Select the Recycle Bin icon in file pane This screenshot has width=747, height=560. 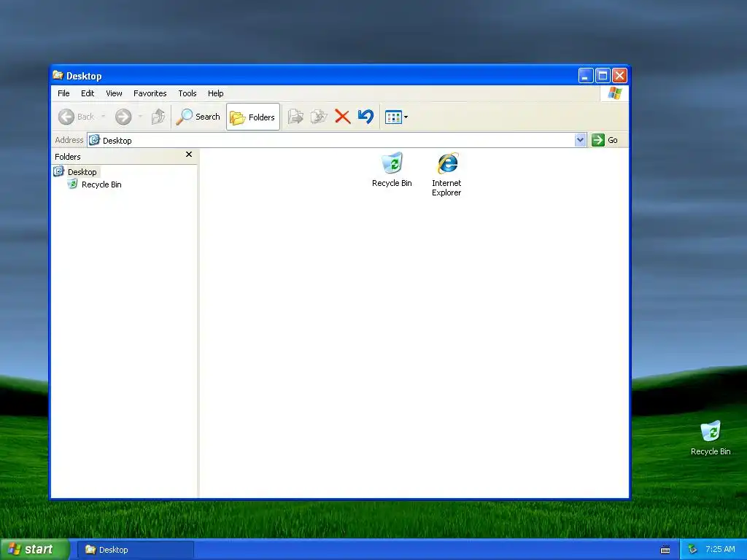(392, 169)
